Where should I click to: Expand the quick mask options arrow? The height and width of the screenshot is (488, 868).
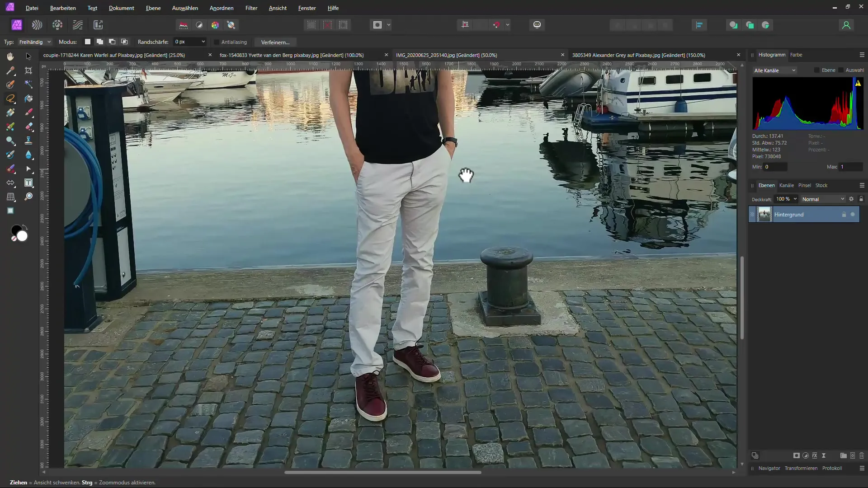[x=389, y=25]
